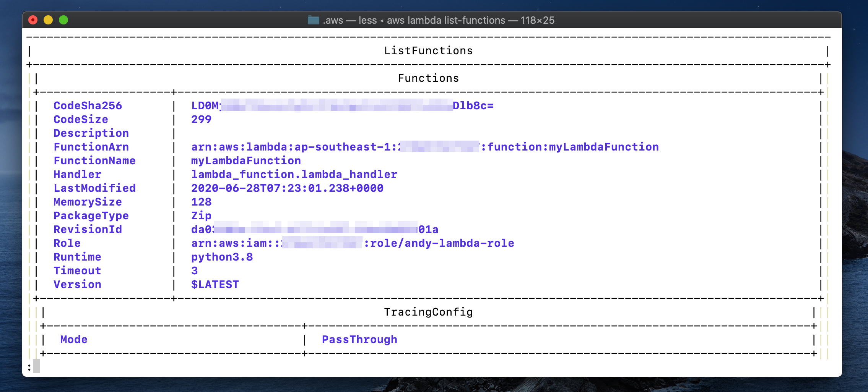Click the window title '.aws — less'
868x392 pixels.
coord(349,20)
